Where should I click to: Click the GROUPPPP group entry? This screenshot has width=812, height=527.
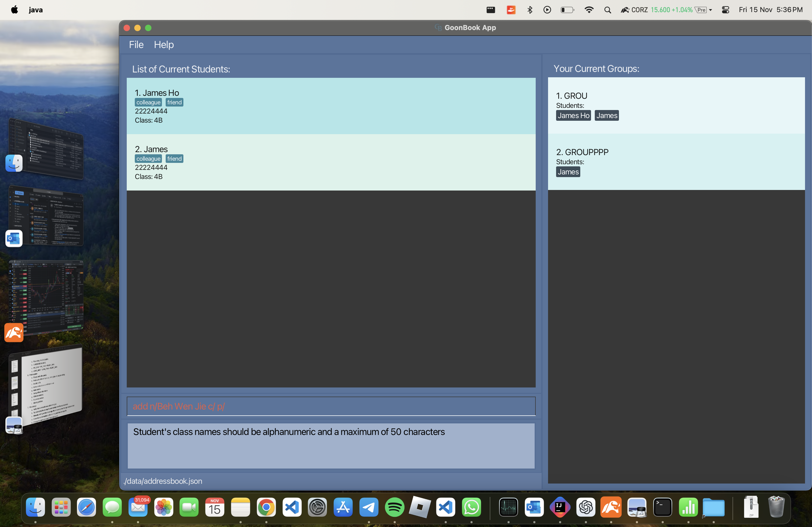676,162
